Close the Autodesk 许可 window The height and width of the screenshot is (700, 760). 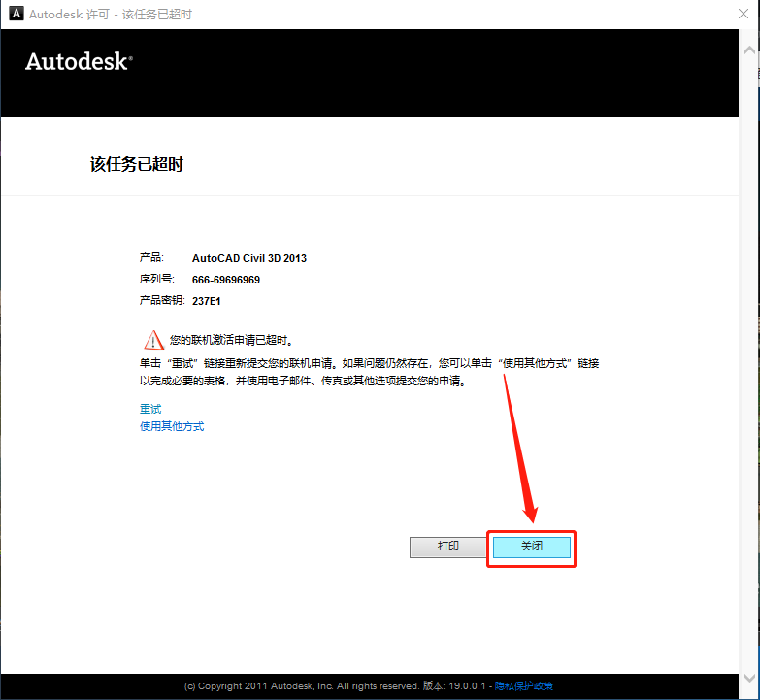tap(743, 14)
